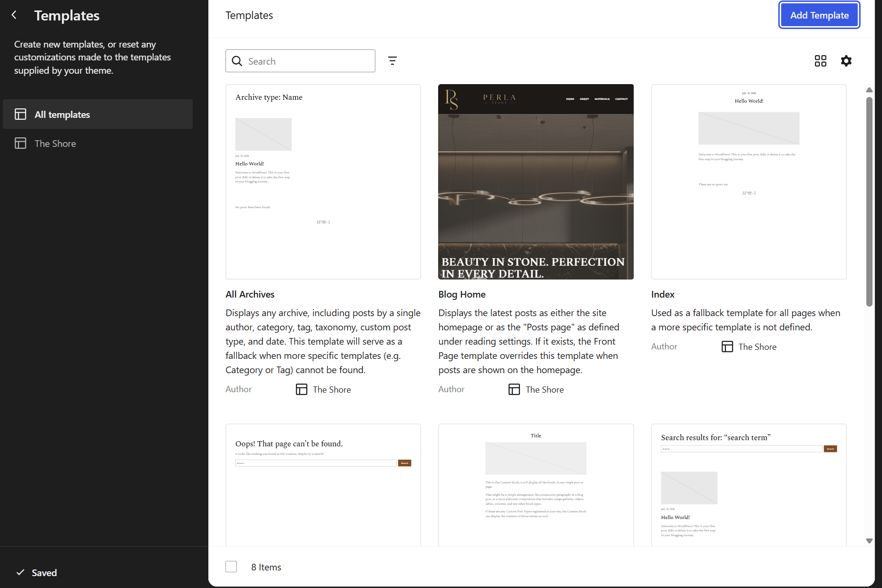Click the scrollbar up arrow

(869, 90)
